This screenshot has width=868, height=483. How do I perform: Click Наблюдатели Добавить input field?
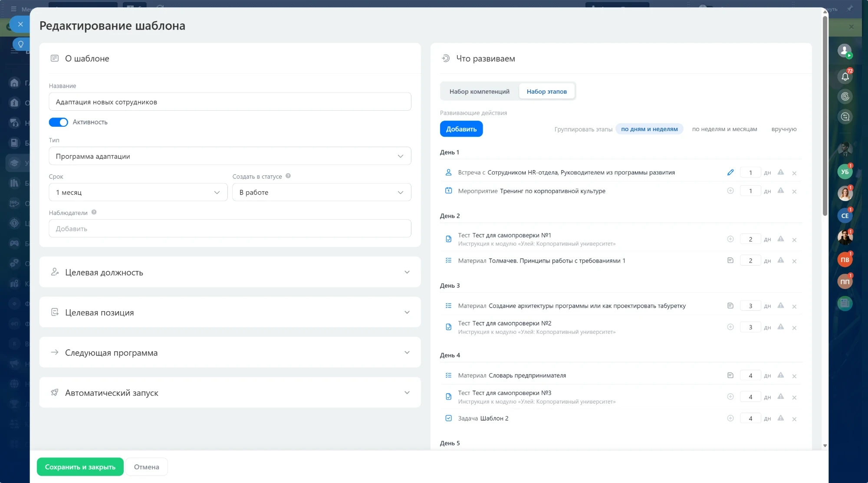(x=230, y=229)
